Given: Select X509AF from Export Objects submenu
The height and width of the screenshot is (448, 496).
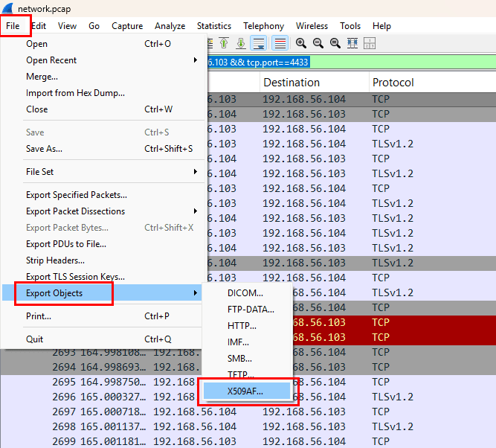Looking at the screenshot, I should coord(245,391).
